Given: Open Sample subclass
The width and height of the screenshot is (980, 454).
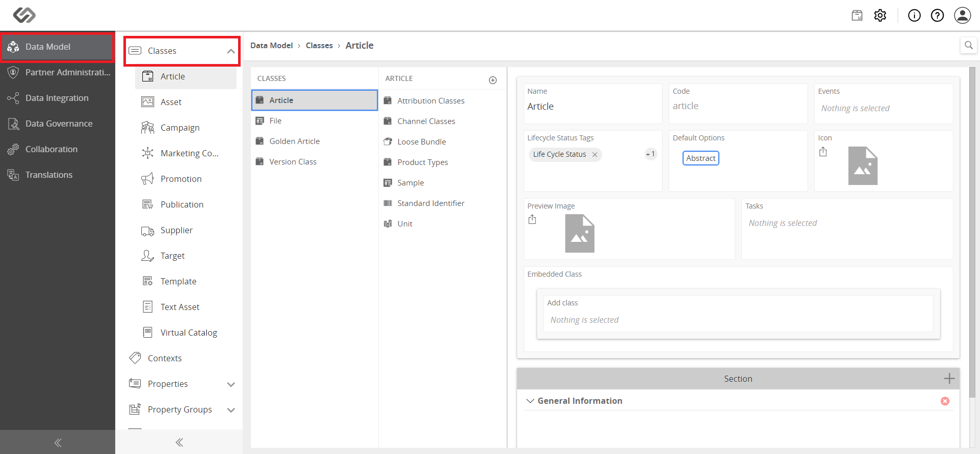Looking at the screenshot, I should pyautogui.click(x=442, y=183).
